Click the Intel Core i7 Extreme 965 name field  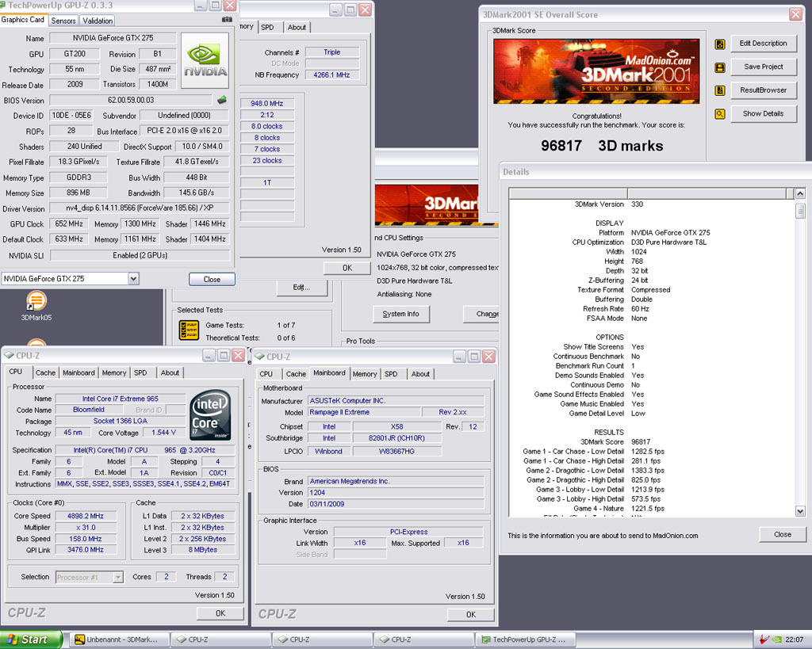[x=121, y=399]
